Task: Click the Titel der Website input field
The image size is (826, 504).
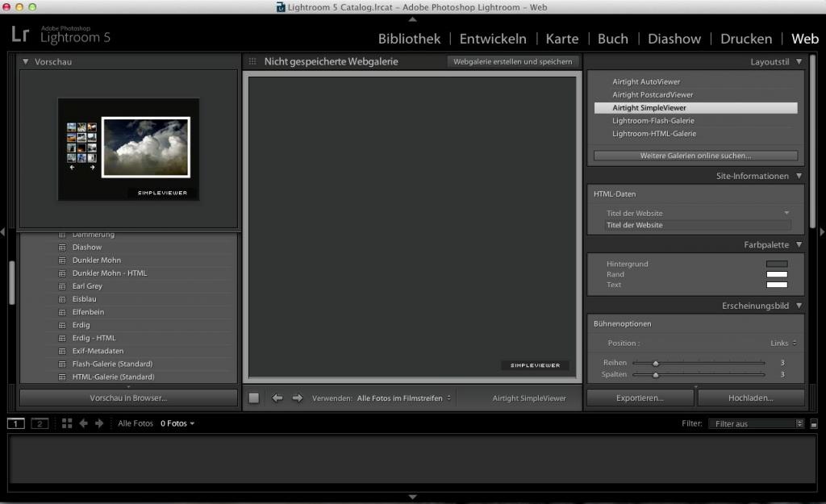Action: click(x=698, y=226)
